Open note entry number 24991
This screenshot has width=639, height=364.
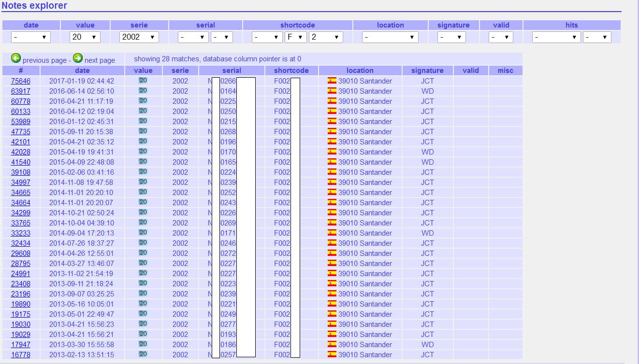click(x=21, y=274)
